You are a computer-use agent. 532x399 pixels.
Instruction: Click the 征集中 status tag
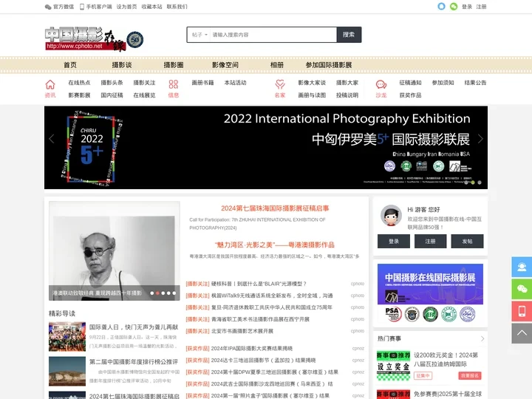423,375
